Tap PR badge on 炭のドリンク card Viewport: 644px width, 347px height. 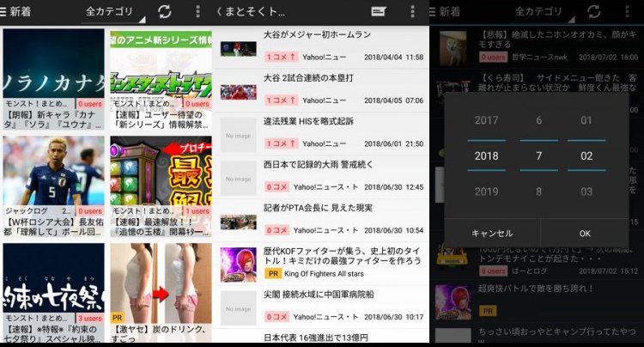[118, 318]
